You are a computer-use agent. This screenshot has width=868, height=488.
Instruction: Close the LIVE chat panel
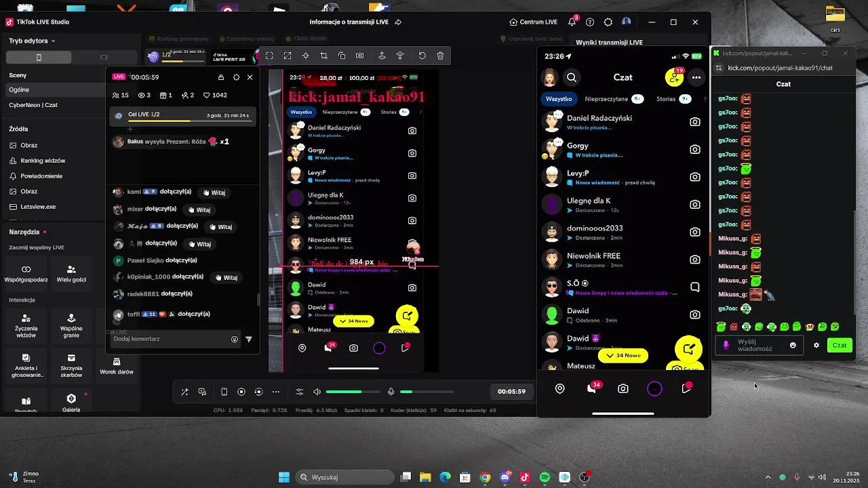point(250,77)
